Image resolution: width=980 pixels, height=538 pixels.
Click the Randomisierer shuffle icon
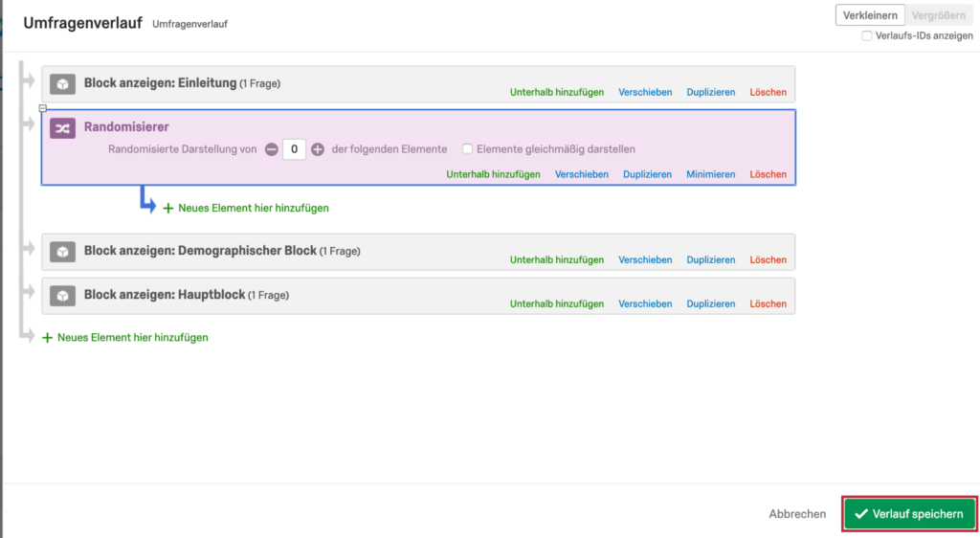pyautogui.click(x=62, y=128)
